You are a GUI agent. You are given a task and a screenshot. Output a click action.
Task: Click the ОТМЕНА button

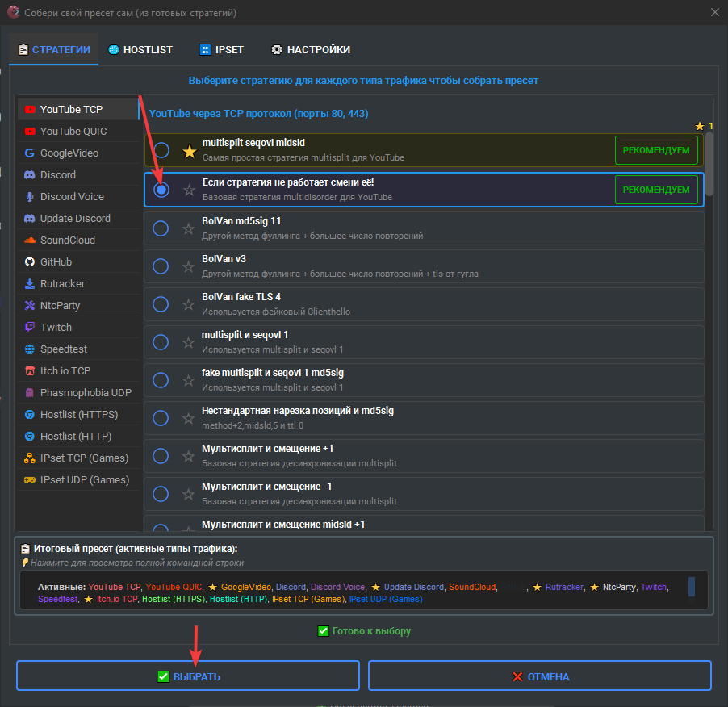540,676
